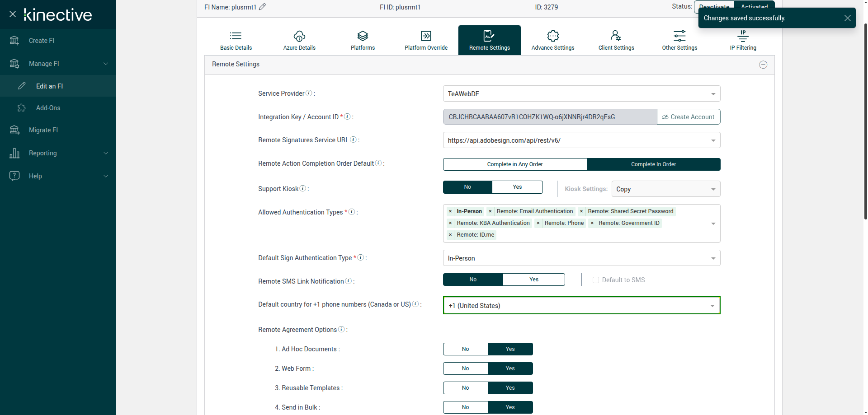This screenshot has width=868, height=415.
Task: Open Remote Signatures Service URL dropdown
Action: pos(581,140)
